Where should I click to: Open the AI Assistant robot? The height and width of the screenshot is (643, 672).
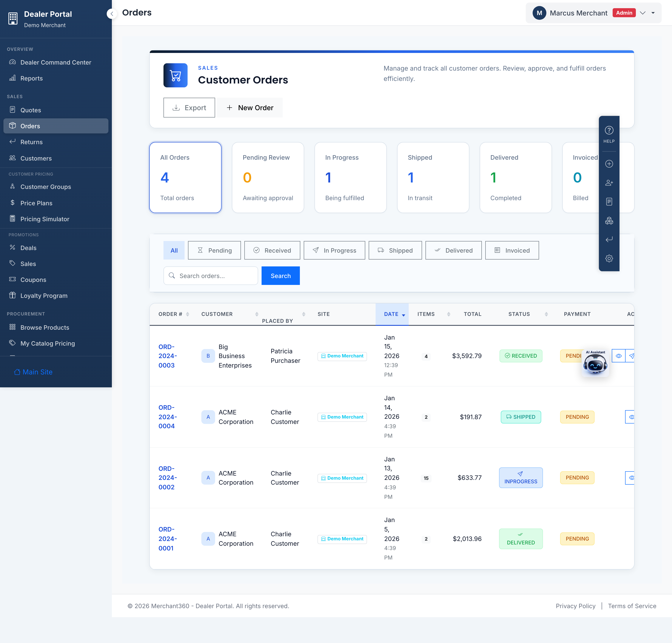pos(595,363)
